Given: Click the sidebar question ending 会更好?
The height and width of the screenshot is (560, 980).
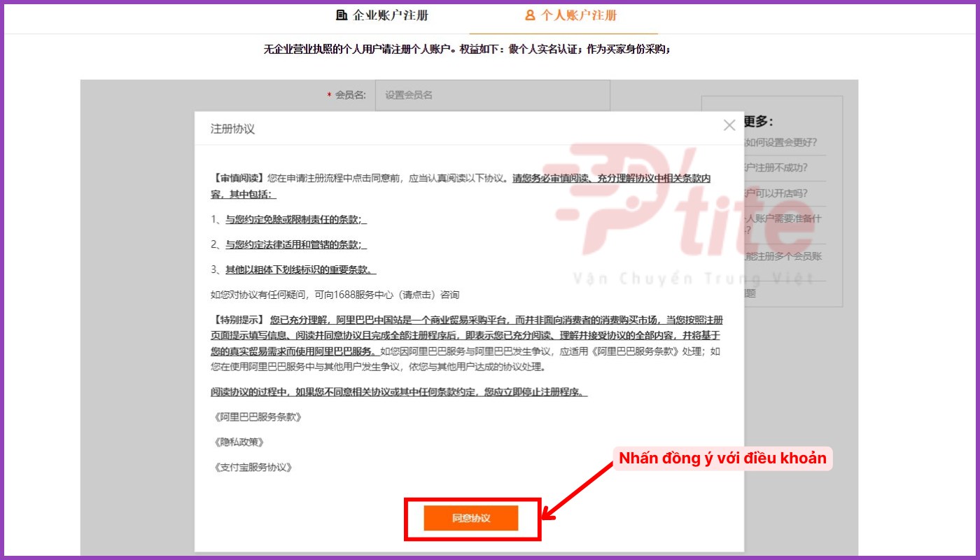Looking at the screenshot, I should 779,143.
